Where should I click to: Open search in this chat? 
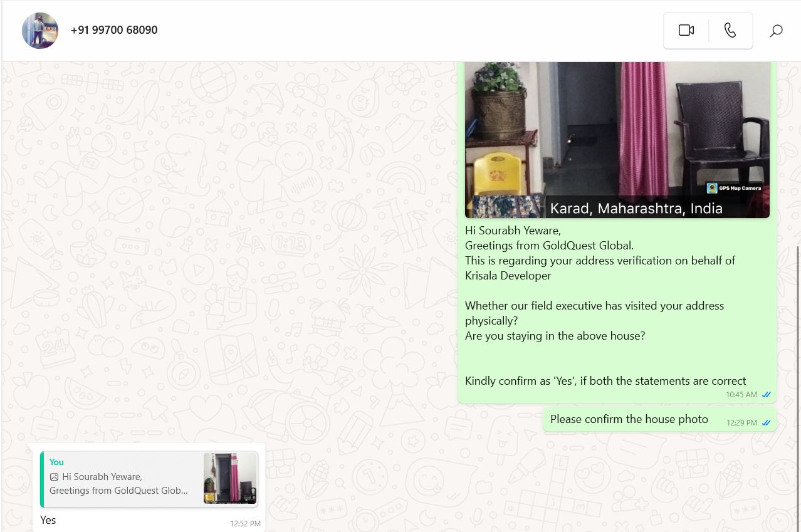click(776, 31)
